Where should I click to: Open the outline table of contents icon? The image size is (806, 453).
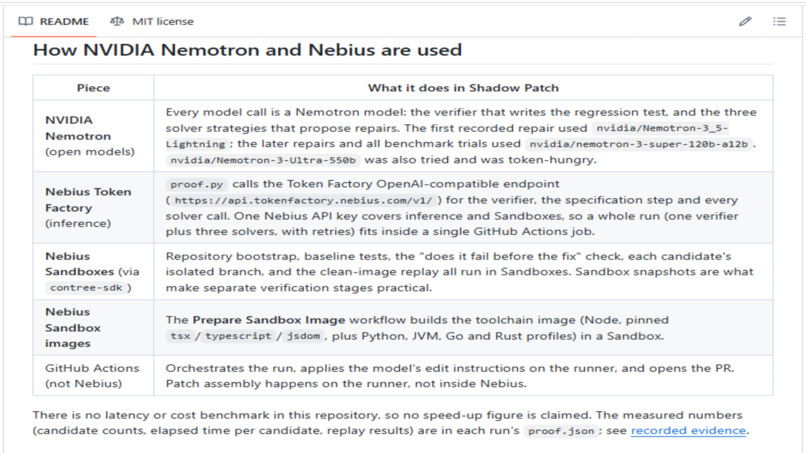(779, 22)
